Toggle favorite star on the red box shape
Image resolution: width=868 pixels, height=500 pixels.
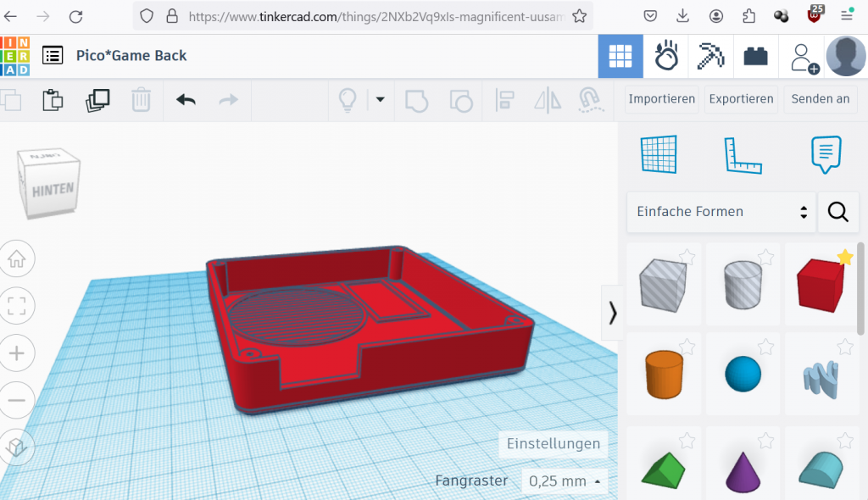[844, 258]
